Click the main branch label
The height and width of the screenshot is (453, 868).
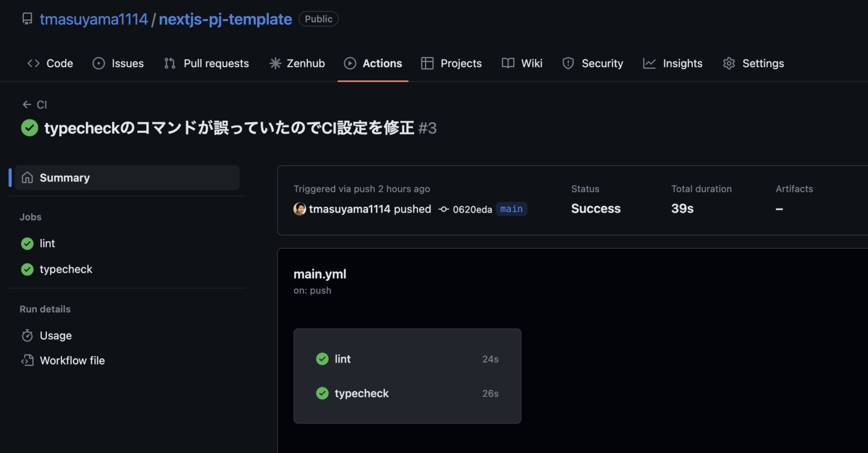(x=511, y=209)
